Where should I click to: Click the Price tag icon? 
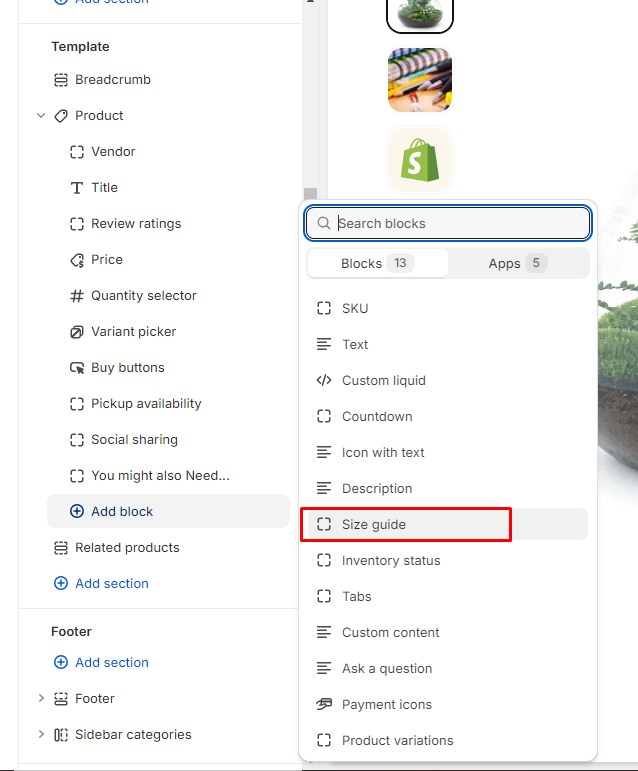(77, 260)
